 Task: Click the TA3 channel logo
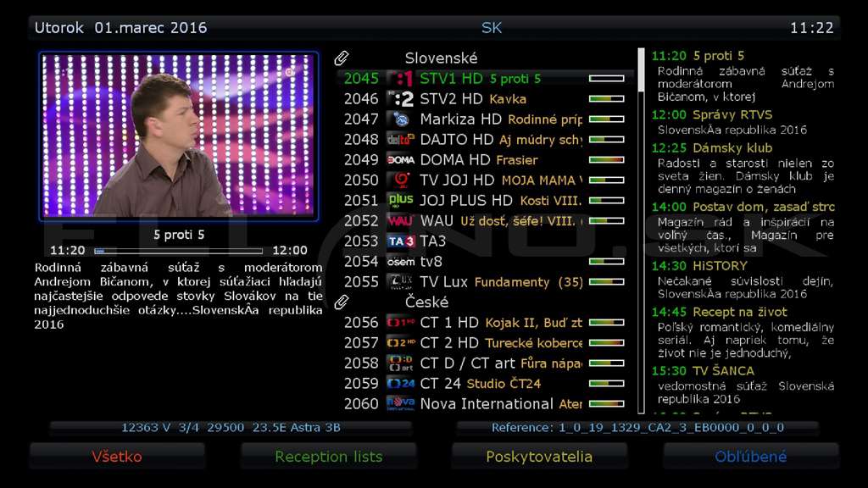pyautogui.click(x=401, y=241)
